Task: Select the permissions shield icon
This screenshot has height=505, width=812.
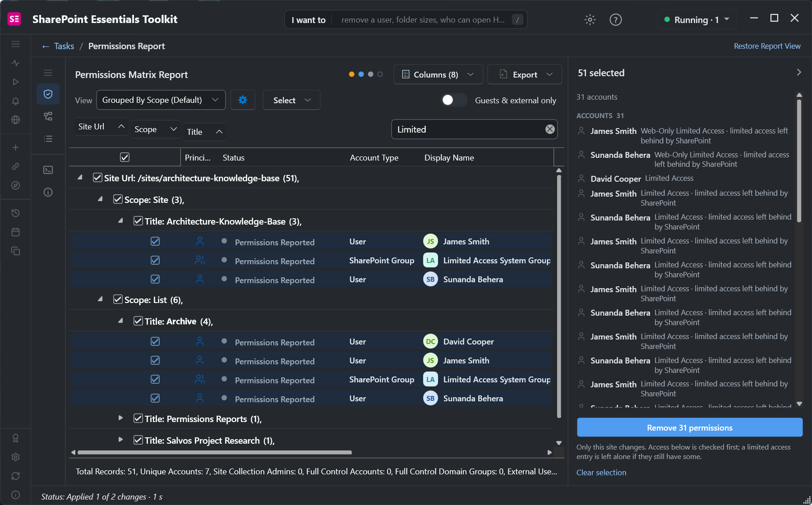Action: click(x=48, y=94)
